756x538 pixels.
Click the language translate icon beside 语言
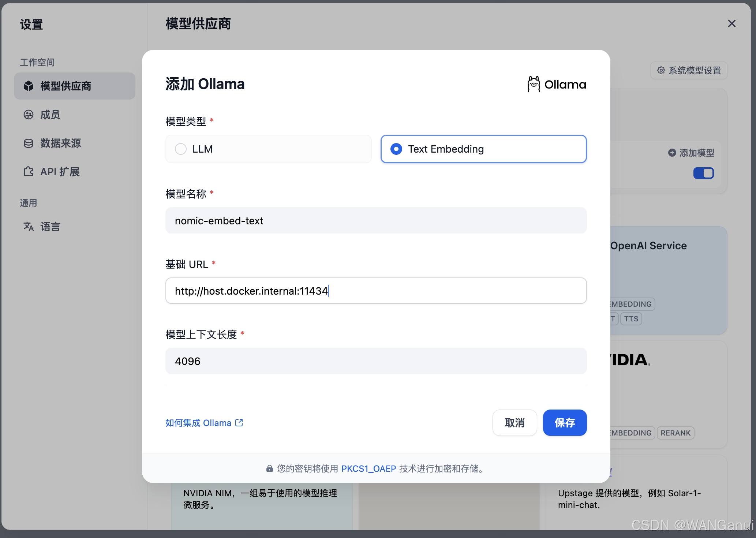(x=29, y=227)
